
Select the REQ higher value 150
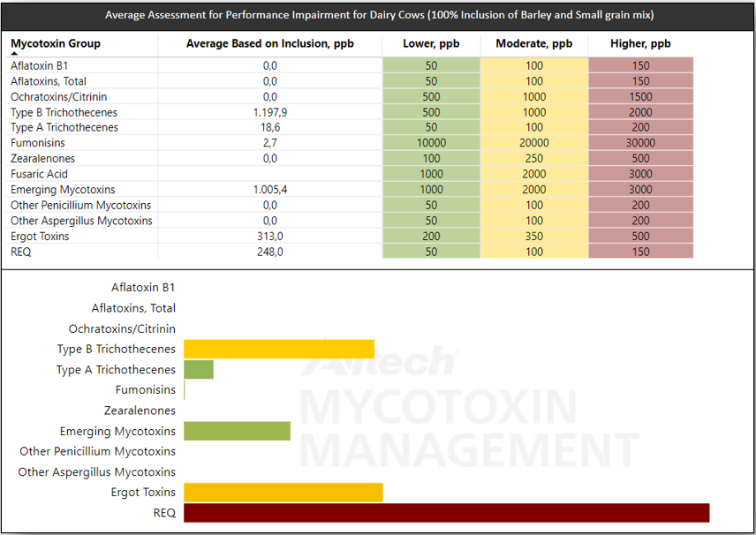641,252
